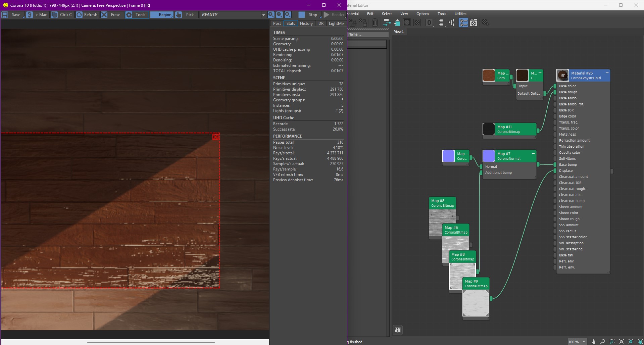644x345 pixels.
Task: Switch to the LightMix tab
Action: coord(336,23)
